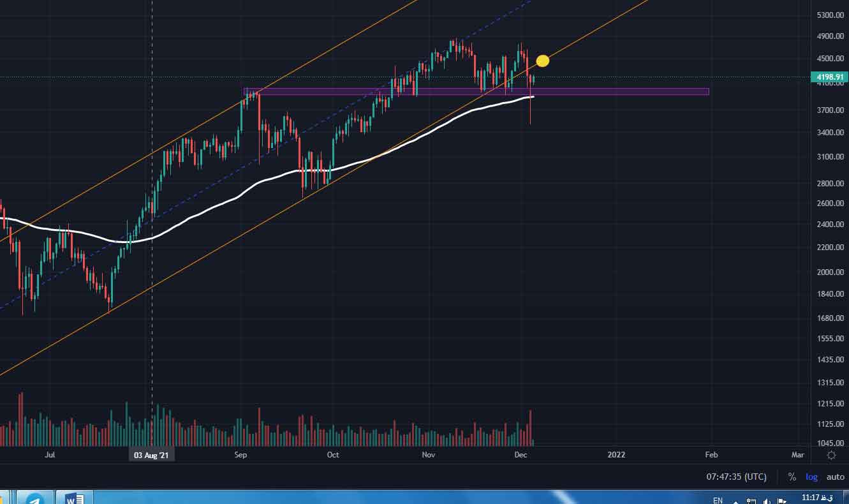This screenshot has width=849, height=504.
Task: Toggle percent scale mode
Action: point(792,477)
